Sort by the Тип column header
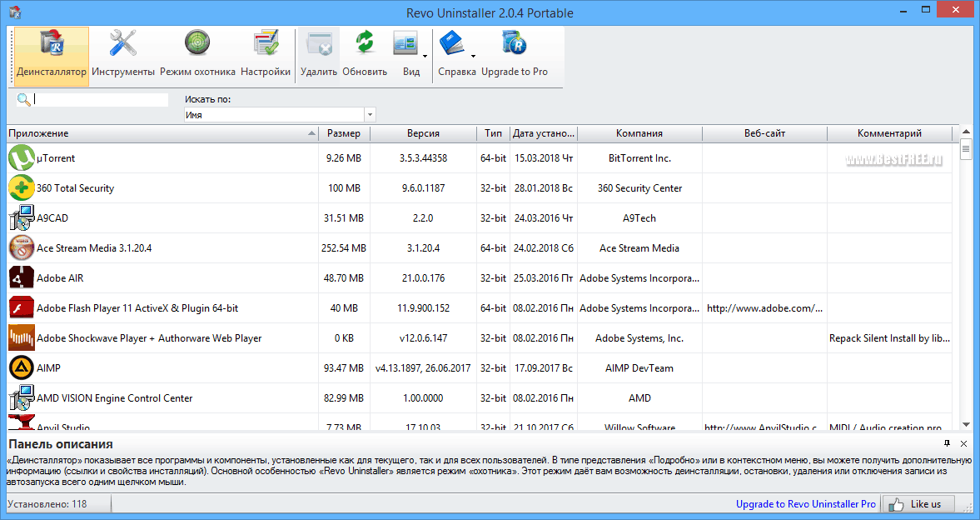Image resolution: width=980 pixels, height=520 pixels. click(x=493, y=133)
